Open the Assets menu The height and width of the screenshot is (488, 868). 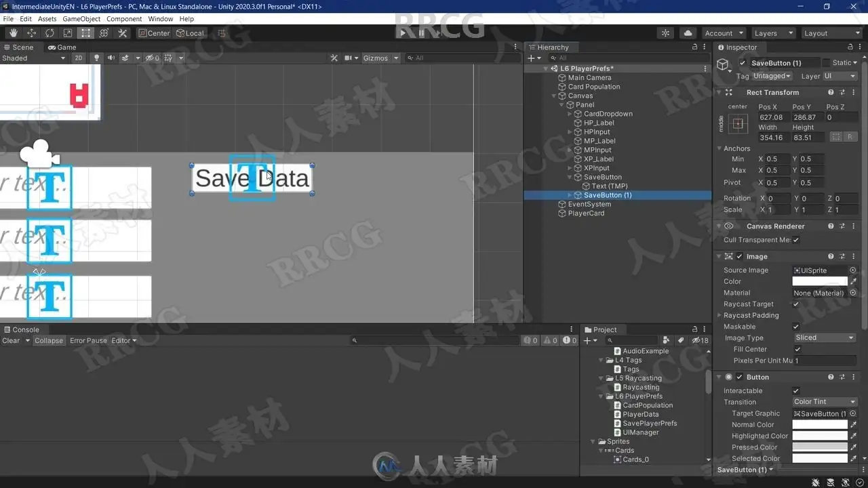[x=47, y=19]
